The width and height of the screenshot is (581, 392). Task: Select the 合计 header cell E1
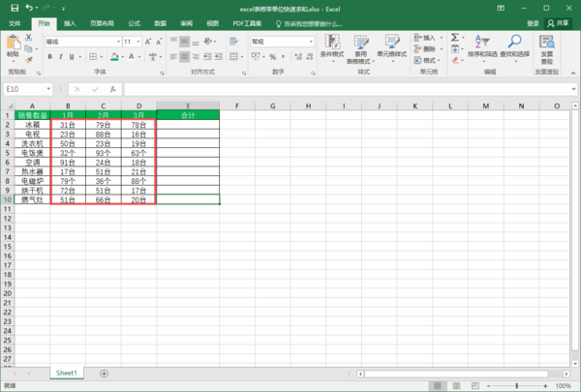pos(188,115)
